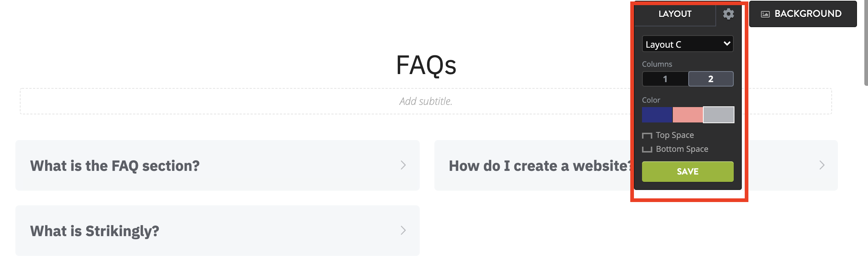
Task: Set columns to 1
Action: (665, 79)
